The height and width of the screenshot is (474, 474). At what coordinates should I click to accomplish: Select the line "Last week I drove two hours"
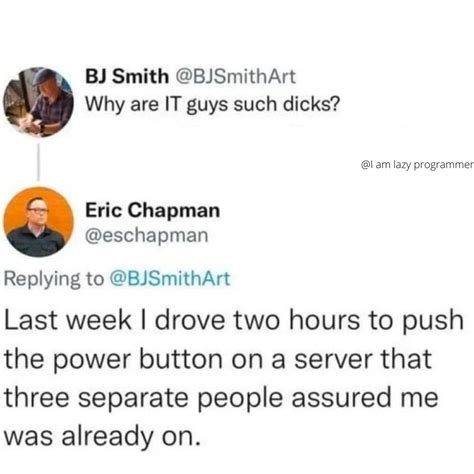tap(234, 320)
